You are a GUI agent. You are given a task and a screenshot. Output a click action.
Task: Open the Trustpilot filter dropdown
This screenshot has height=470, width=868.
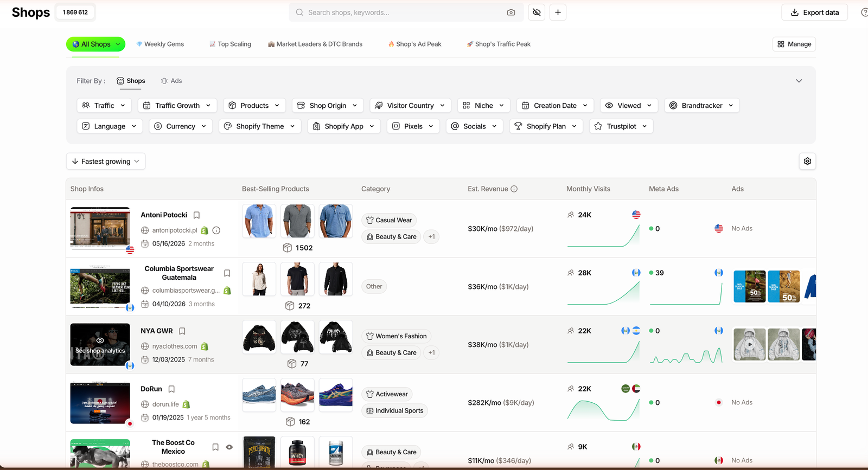[x=621, y=126]
